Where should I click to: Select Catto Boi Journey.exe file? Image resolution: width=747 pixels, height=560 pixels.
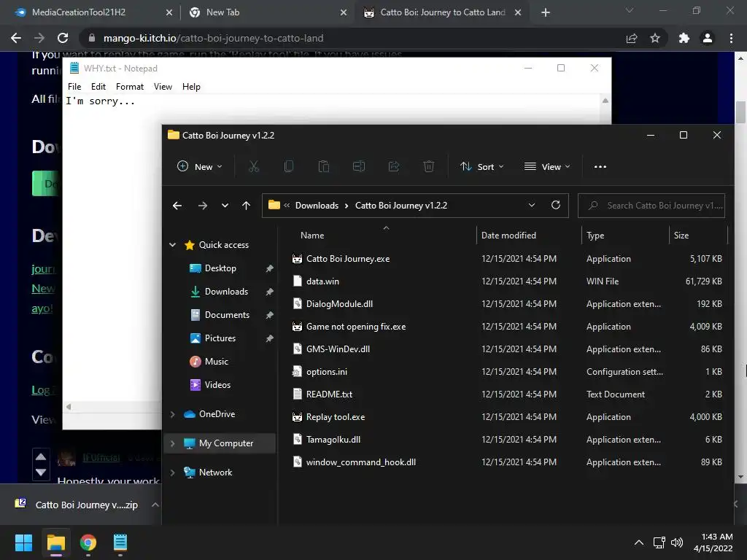348,259
